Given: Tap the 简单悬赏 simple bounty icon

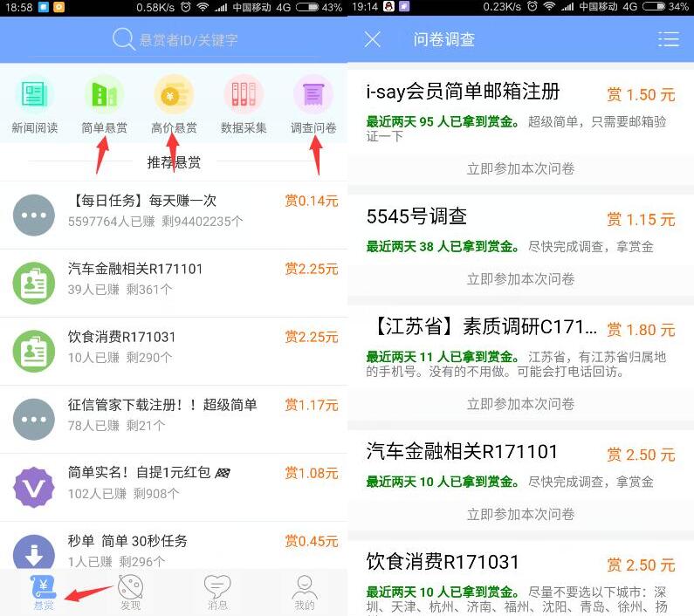Looking at the screenshot, I should point(104,95).
